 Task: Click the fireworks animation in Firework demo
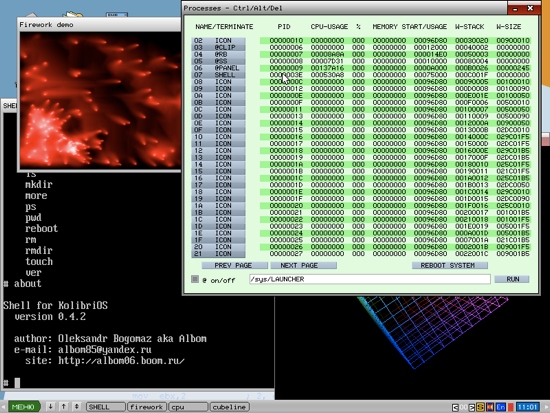pyautogui.click(x=100, y=100)
